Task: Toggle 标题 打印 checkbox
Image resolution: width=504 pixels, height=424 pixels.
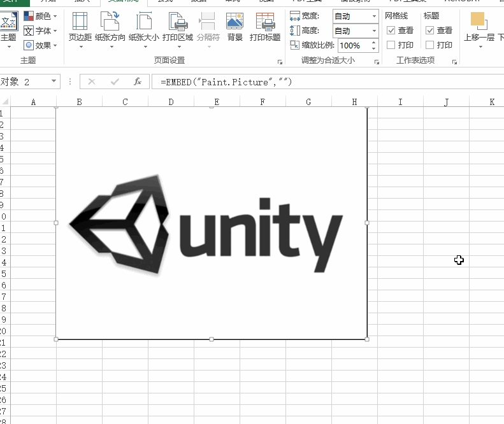Action: coord(429,45)
